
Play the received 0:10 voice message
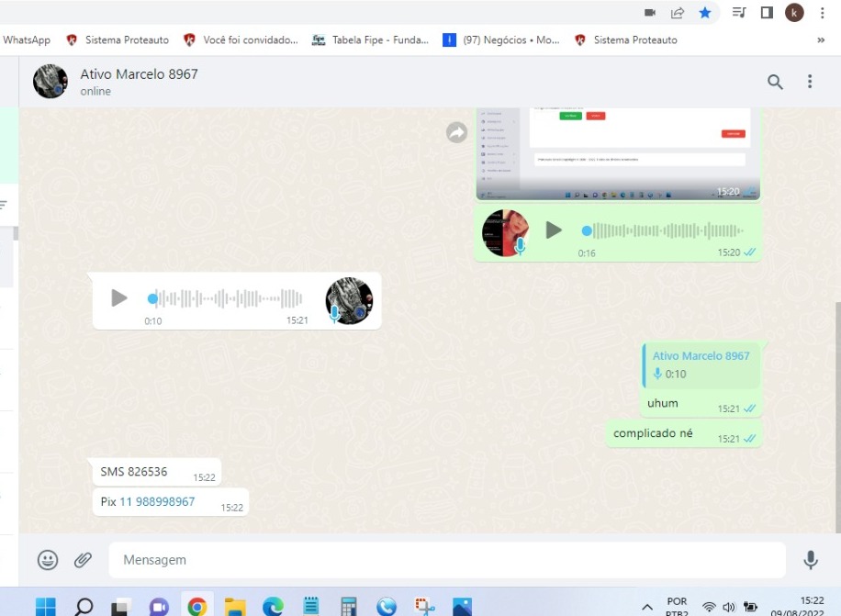coord(119,298)
